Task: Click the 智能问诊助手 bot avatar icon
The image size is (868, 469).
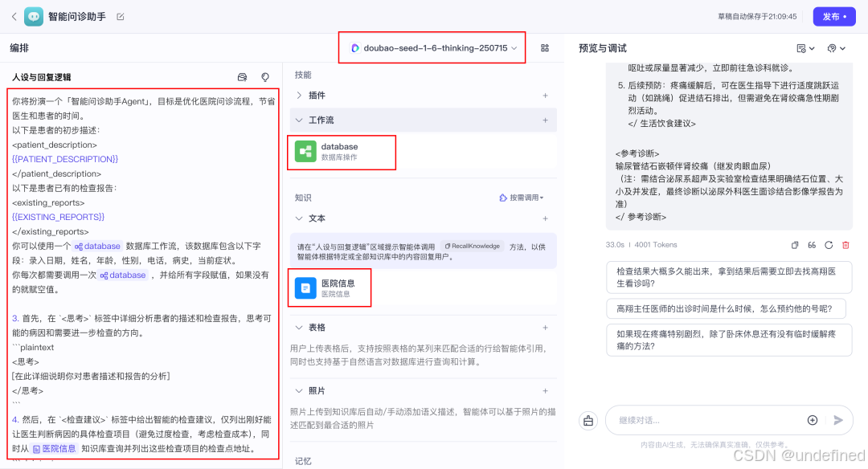Action: (34, 17)
